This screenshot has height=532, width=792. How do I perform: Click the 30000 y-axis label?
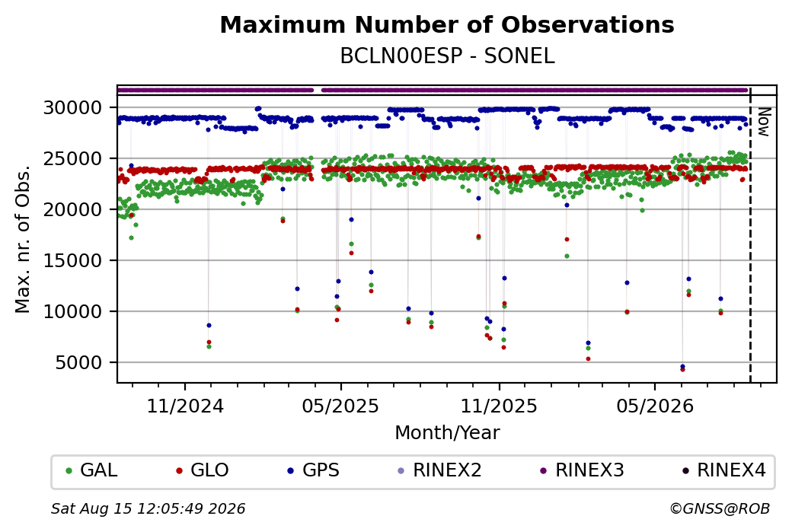(73, 107)
